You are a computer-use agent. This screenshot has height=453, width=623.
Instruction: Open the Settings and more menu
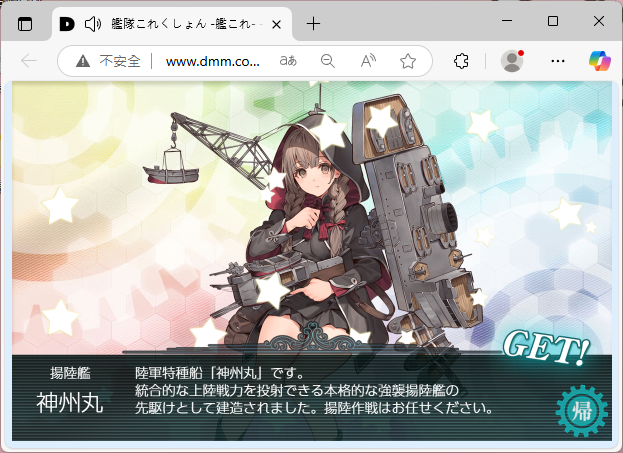coord(558,61)
